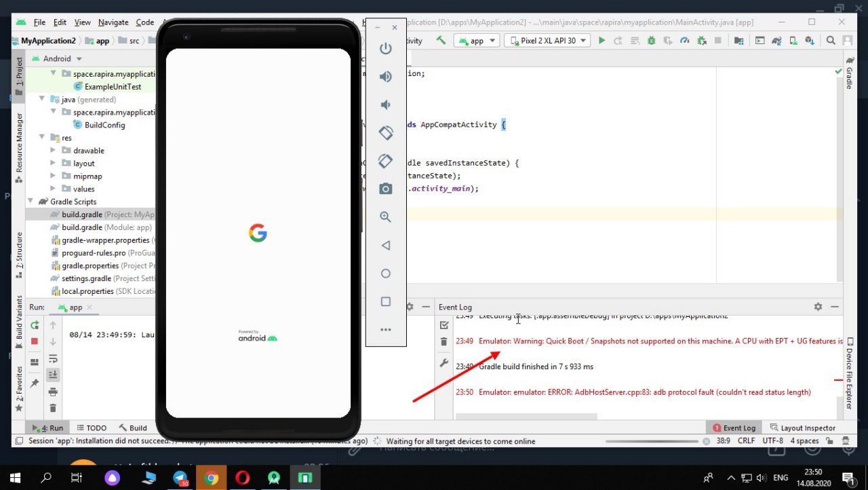Expand the drawable folder
This screenshot has width=868, height=490.
point(54,151)
